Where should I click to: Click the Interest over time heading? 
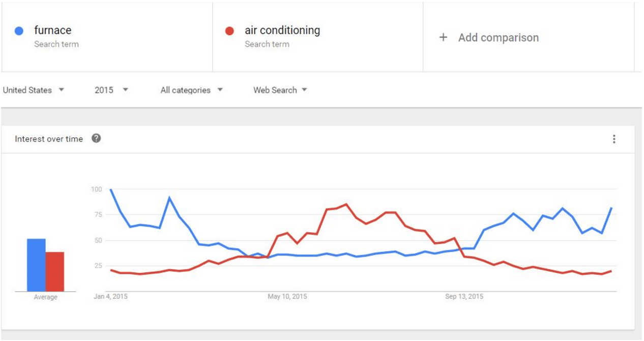click(49, 139)
